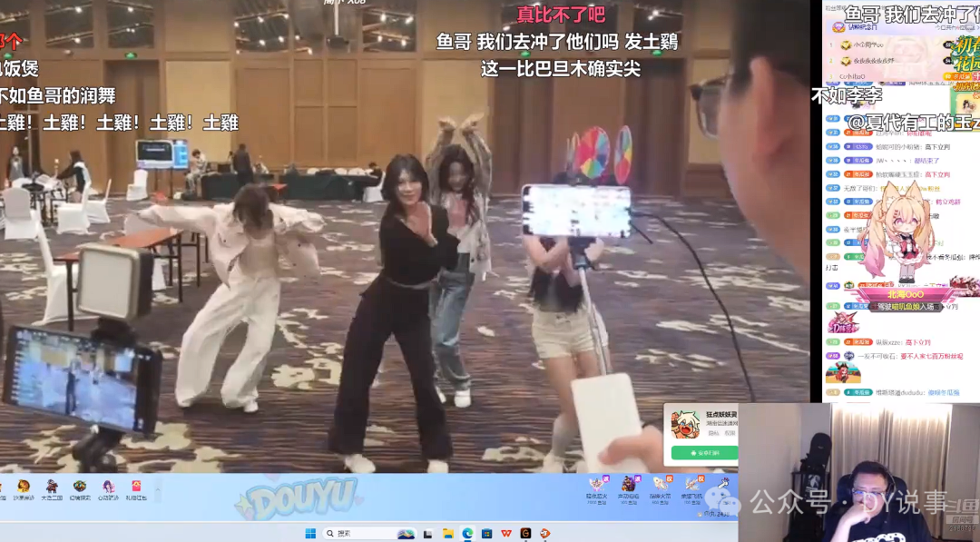Click the red envelope gift icon
Screen dimensions: 980x542
(x=136, y=487)
